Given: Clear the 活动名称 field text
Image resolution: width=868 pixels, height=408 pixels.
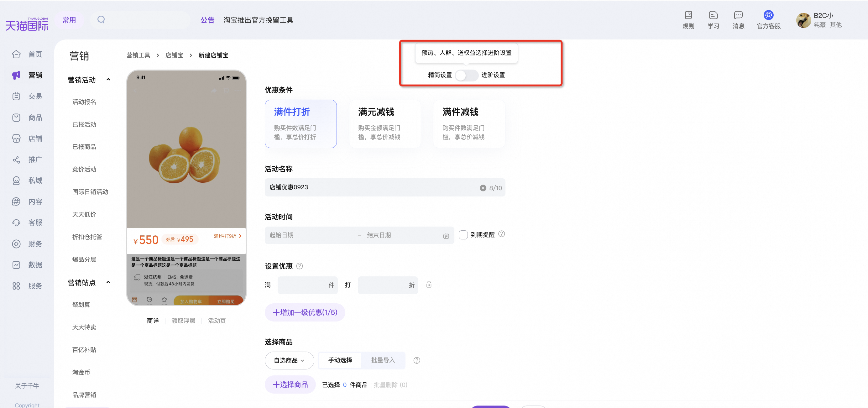Looking at the screenshot, I should [483, 188].
